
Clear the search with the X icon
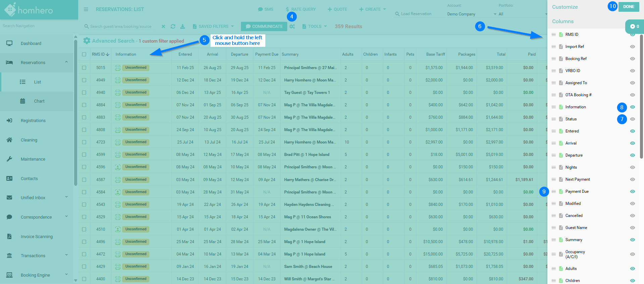click(x=163, y=26)
